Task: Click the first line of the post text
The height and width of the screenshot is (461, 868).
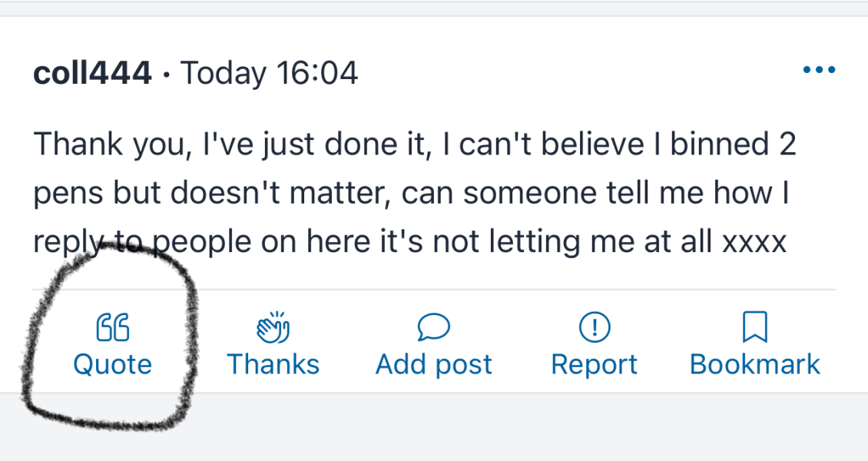Action: tap(415, 145)
